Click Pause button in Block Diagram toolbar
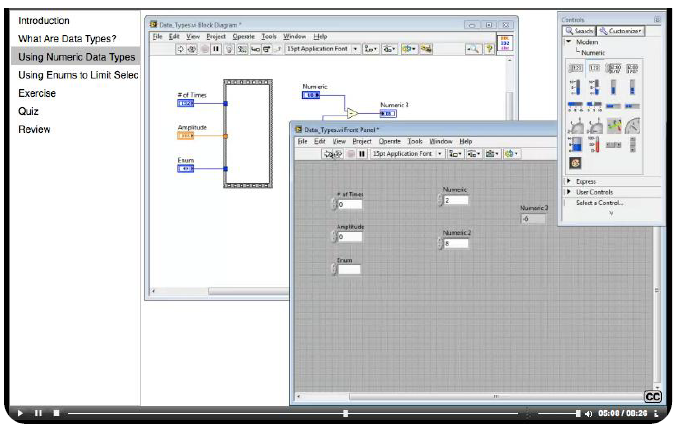 click(x=216, y=48)
